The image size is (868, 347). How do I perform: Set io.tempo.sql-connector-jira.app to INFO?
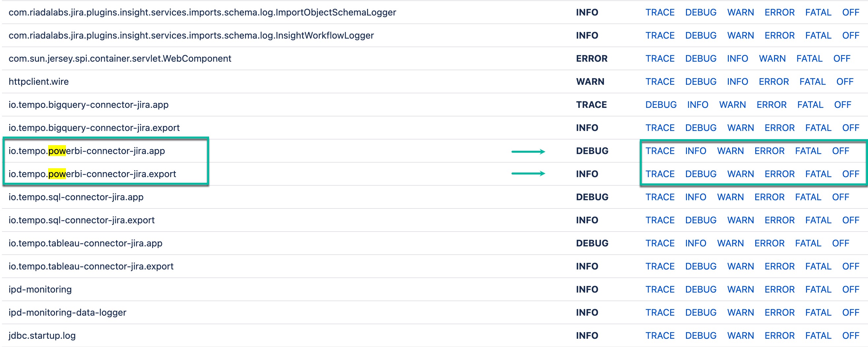click(x=696, y=197)
